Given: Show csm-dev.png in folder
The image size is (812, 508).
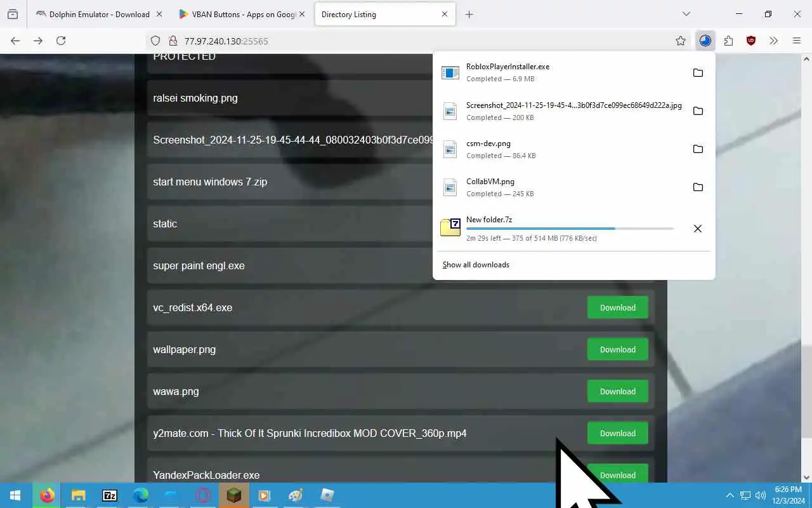Looking at the screenshot, I should (698, 149).
